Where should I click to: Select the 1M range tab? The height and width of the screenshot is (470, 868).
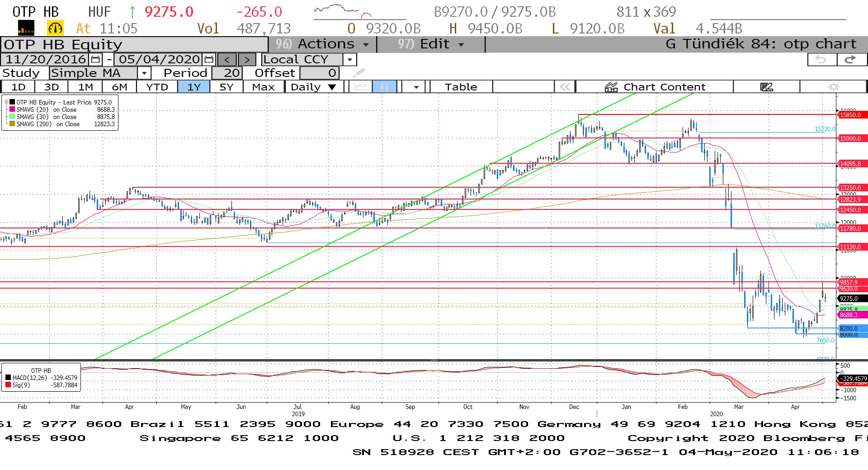click(x=85, y=87)
